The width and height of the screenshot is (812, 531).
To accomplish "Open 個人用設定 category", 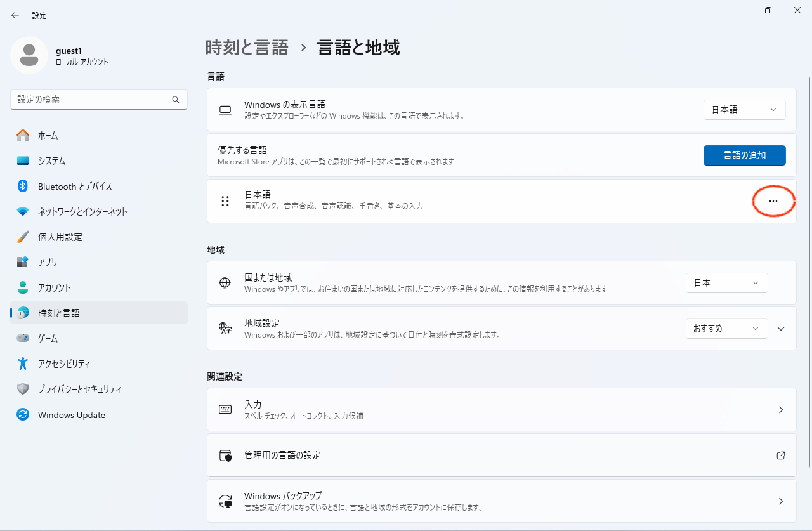I will pos(99,237).
